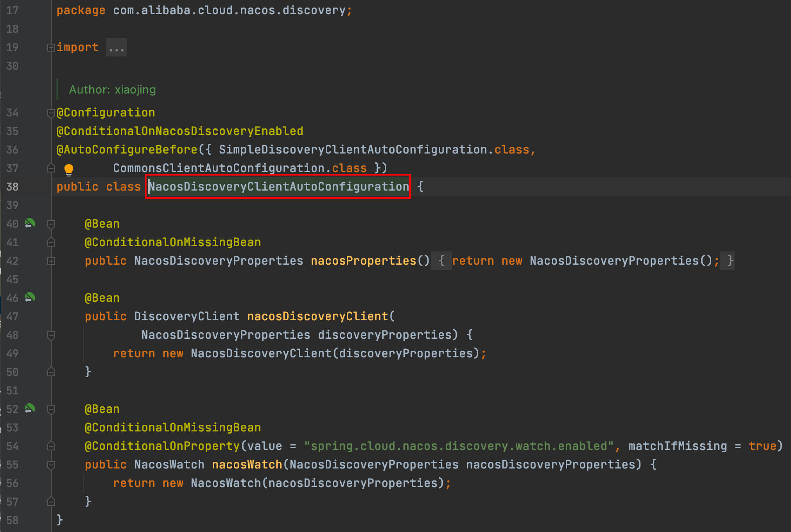Click the nacosDiscoveryProperties parameter on line 55
The height and width of the screenshot is (532, 791).
pyautogui.click(x=551, y=465)
